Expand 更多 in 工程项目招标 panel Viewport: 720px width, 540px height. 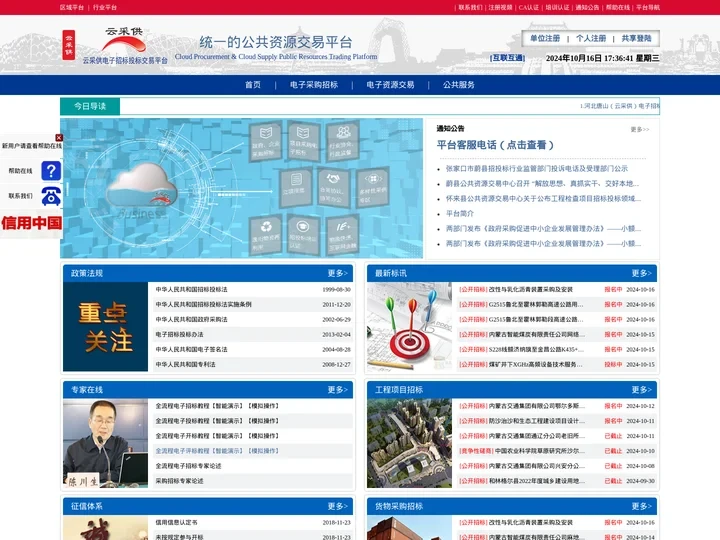[x=641, y=390]
